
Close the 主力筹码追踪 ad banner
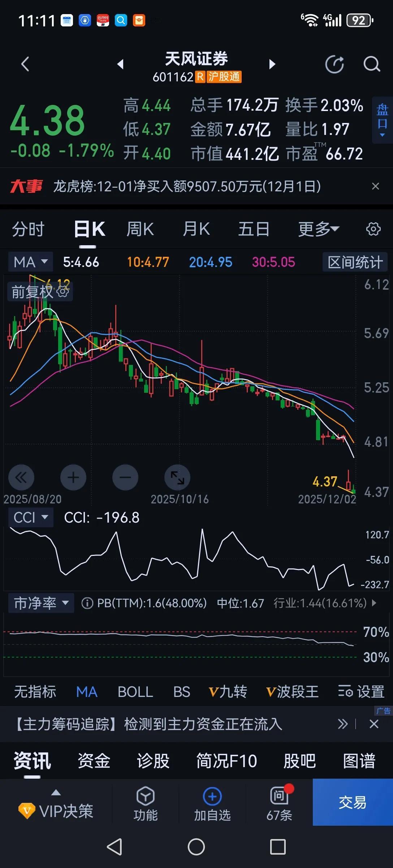coord(374,724)
